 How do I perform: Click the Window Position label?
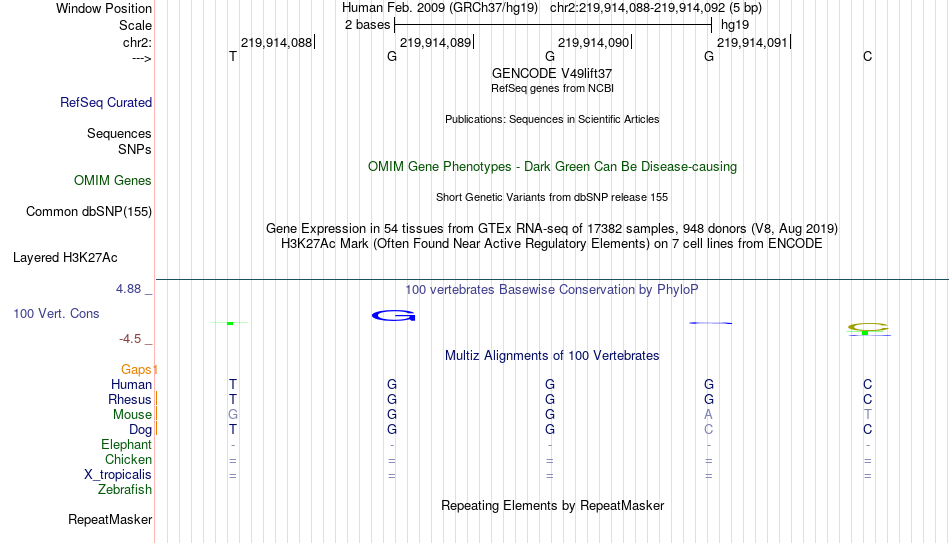(x=104, y=8)
